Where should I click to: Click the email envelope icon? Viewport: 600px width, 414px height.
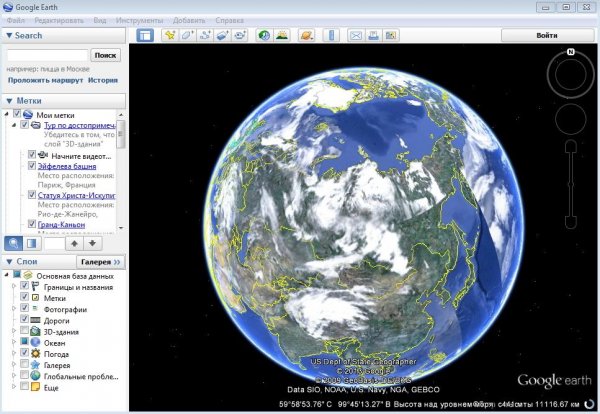(356, 35)
